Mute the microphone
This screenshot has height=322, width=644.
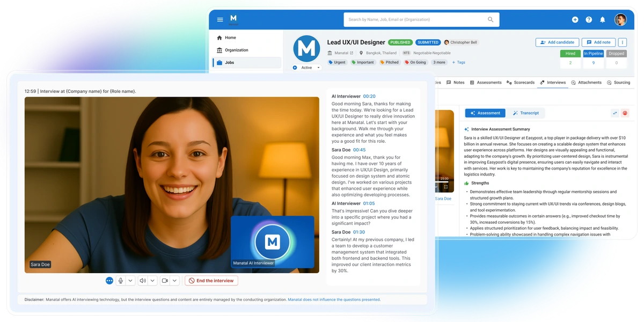tap(121, 280)
